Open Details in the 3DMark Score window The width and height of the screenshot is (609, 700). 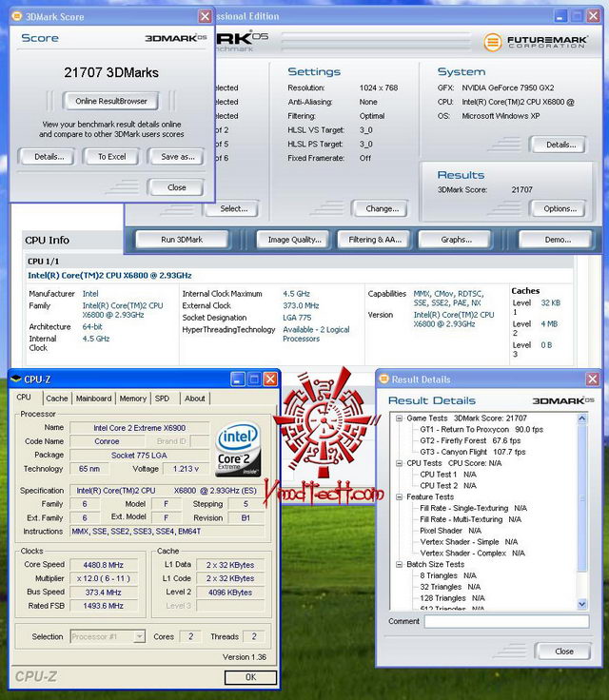click(47, 157)
